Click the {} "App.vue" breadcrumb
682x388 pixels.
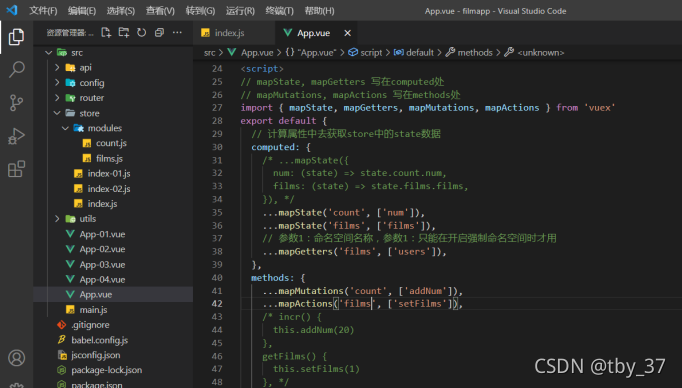click(311, 53)
